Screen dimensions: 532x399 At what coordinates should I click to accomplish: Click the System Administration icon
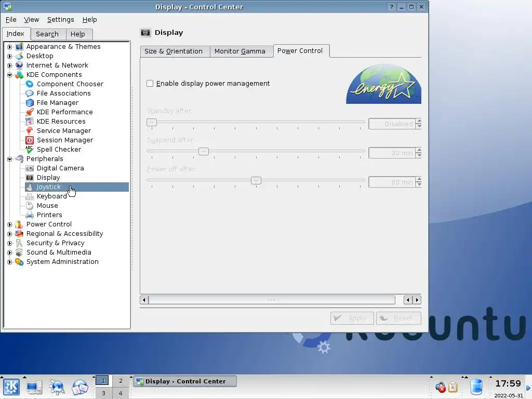pyautogui.click(x=19, y=262)
